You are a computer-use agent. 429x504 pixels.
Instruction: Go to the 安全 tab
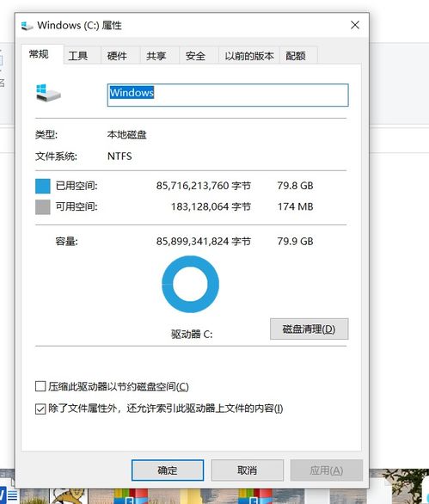point(199,56)
